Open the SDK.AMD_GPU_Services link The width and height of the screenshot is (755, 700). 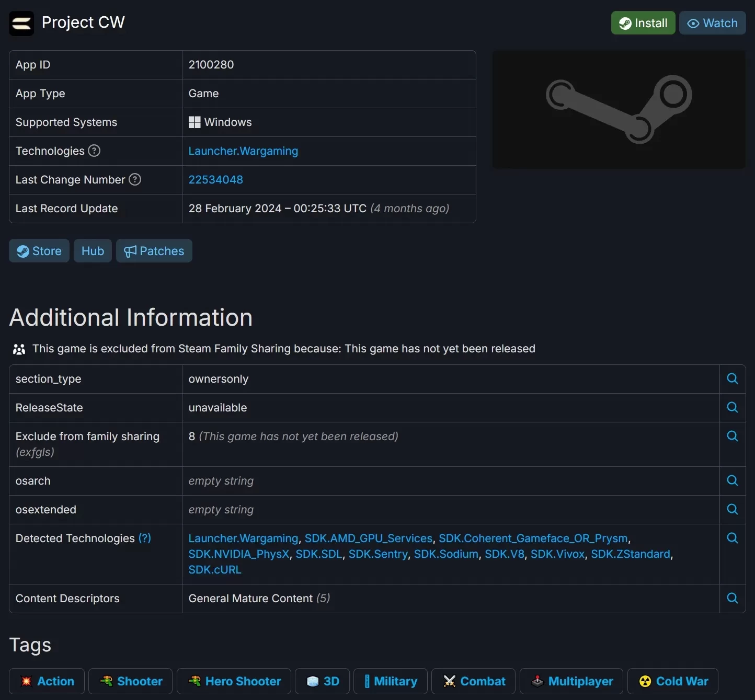pos(369,538)
